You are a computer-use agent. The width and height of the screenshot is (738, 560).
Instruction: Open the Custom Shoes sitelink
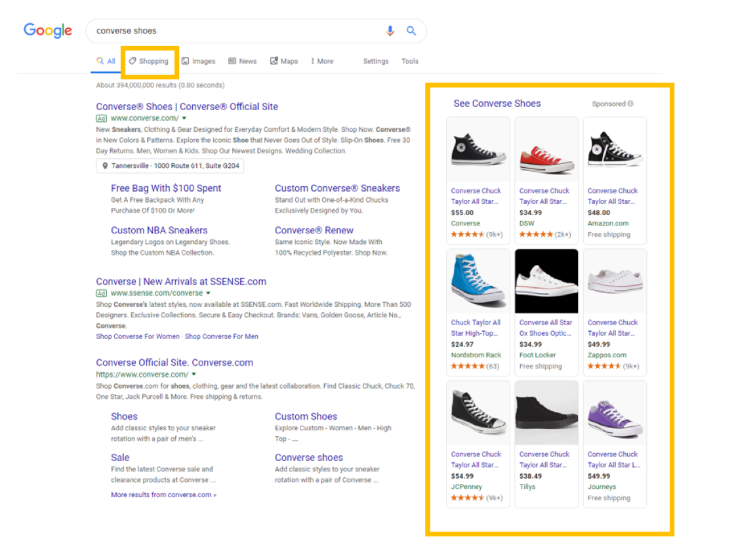(306, 416)
